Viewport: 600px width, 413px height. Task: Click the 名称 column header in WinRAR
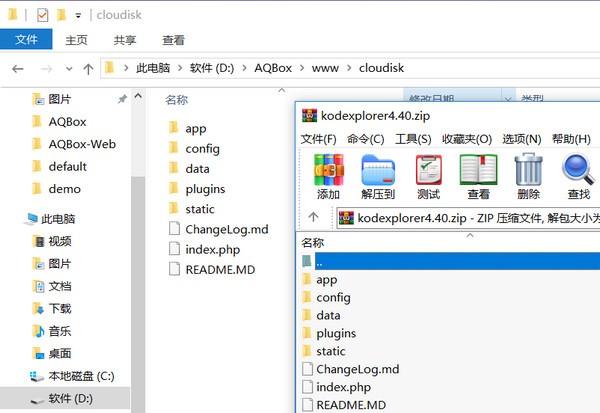313,243
